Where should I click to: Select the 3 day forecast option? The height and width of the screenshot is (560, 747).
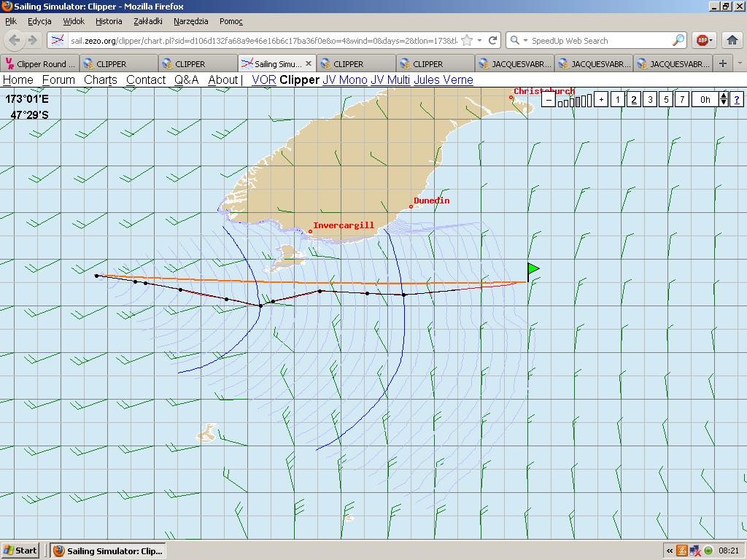pos(650,100)
